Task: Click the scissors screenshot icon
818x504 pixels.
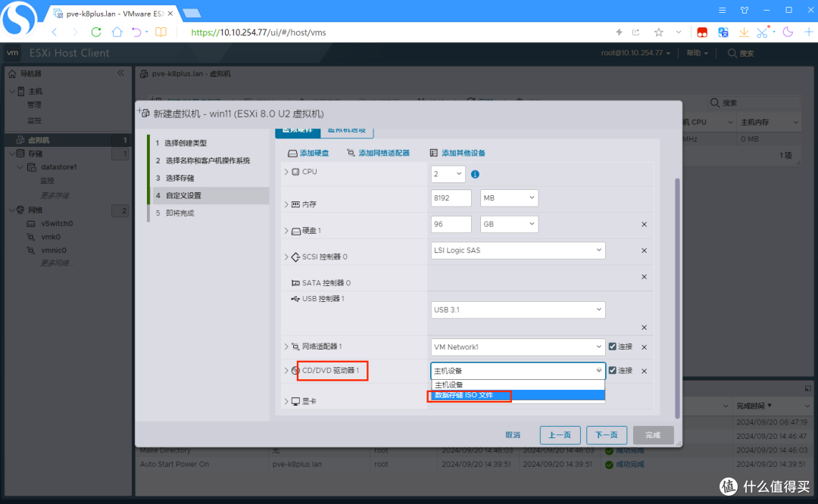Action: coord(762,33)
